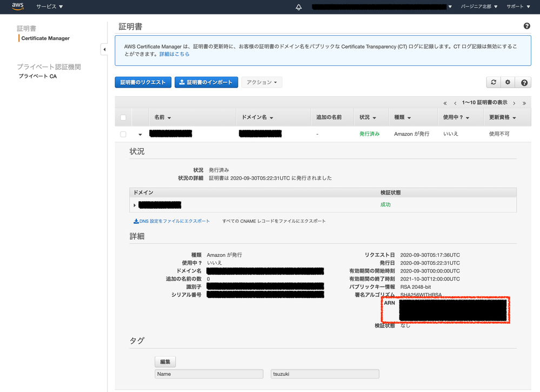Click the 成功 validation status
Viewport: 540px width, 392px height.
[x=385, y=204]
